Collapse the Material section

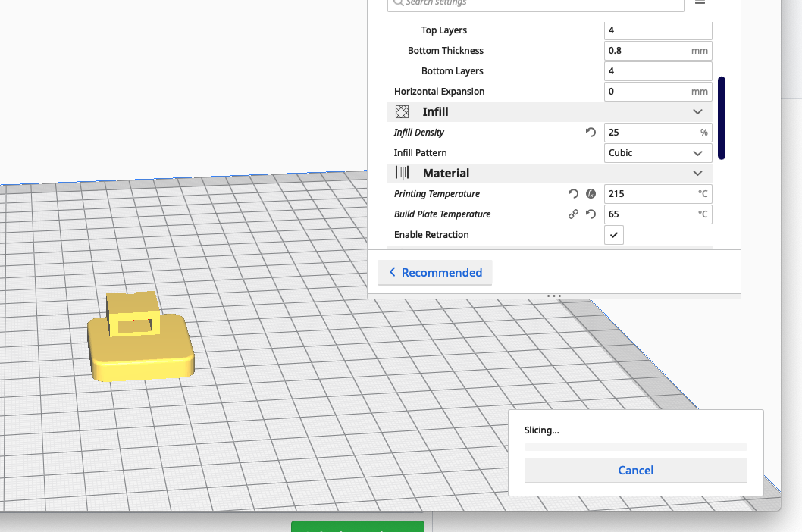[x=697, y=173]
